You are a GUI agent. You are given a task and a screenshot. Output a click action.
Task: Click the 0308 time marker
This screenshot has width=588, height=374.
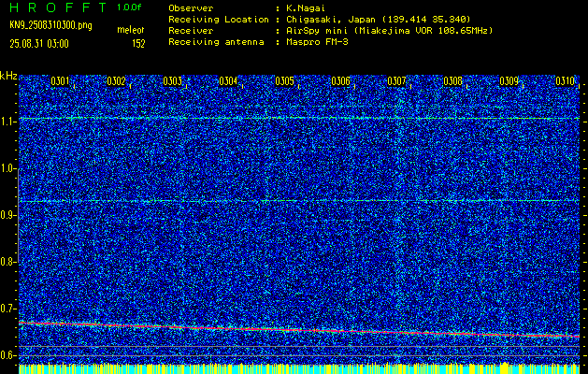click(453, 81)
